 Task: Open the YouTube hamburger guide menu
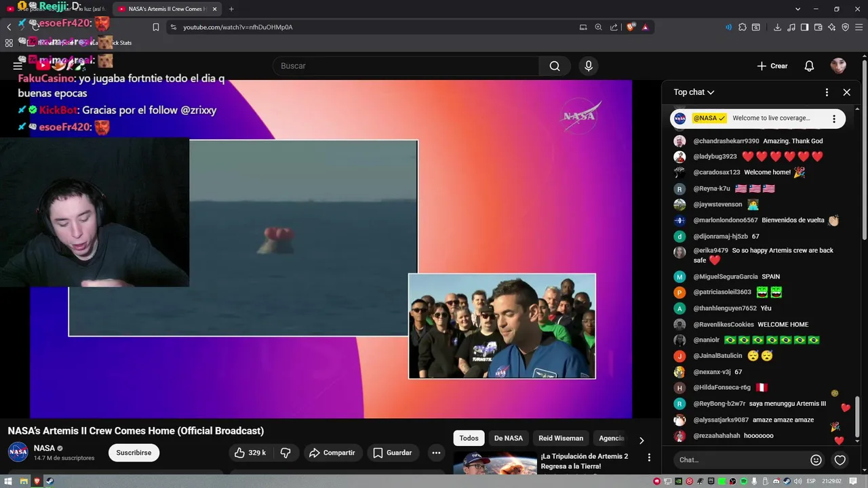tap(18, 66)
